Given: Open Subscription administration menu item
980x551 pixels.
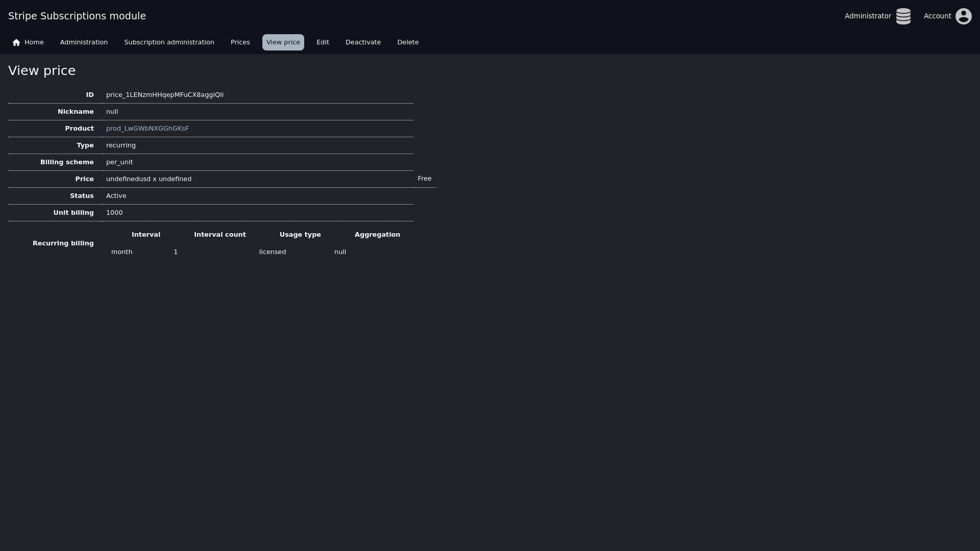Looking at the screenshot, I should pyautogui.click(x=169, y=42).
